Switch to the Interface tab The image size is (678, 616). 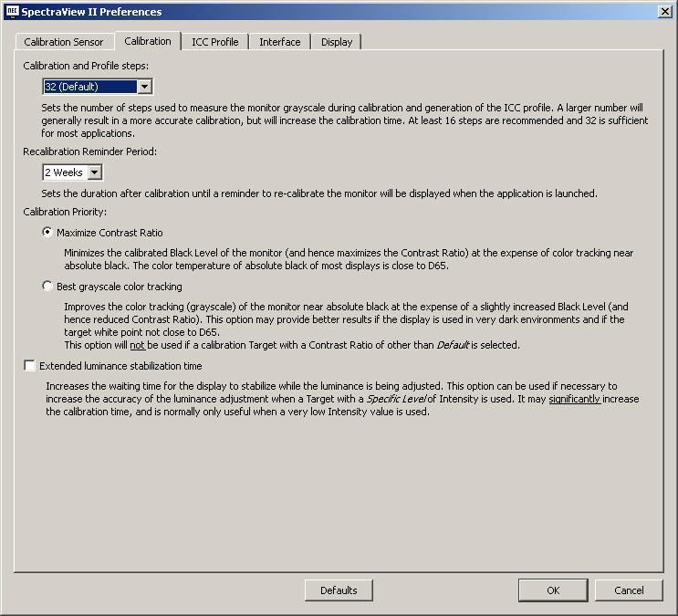[x=280, y=42]
